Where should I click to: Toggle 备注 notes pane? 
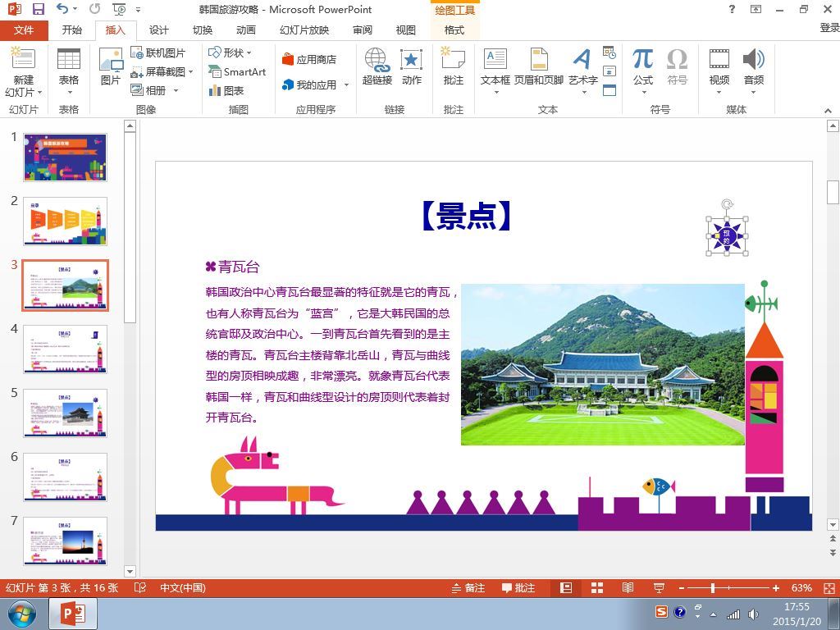pos(468,587)
